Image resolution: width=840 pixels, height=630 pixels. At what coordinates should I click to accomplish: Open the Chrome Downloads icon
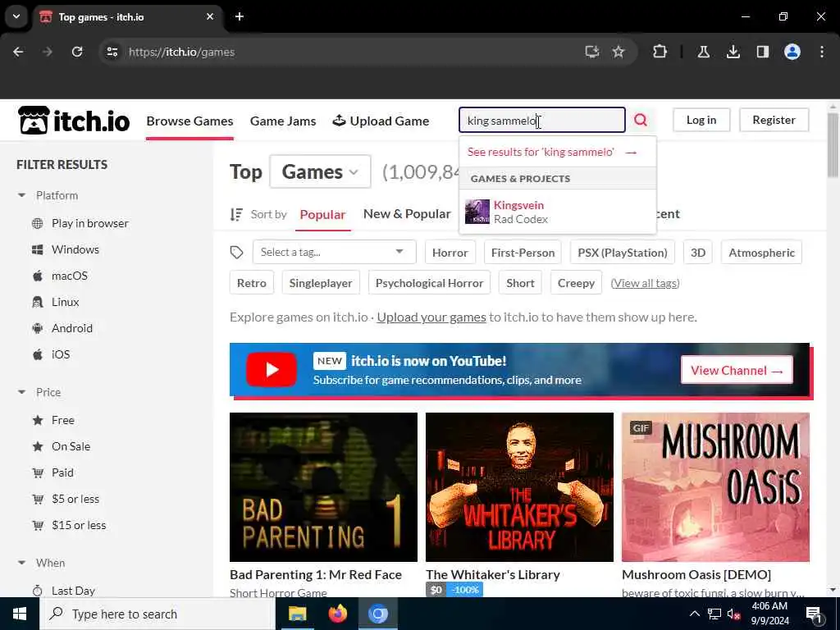point(733,52)
